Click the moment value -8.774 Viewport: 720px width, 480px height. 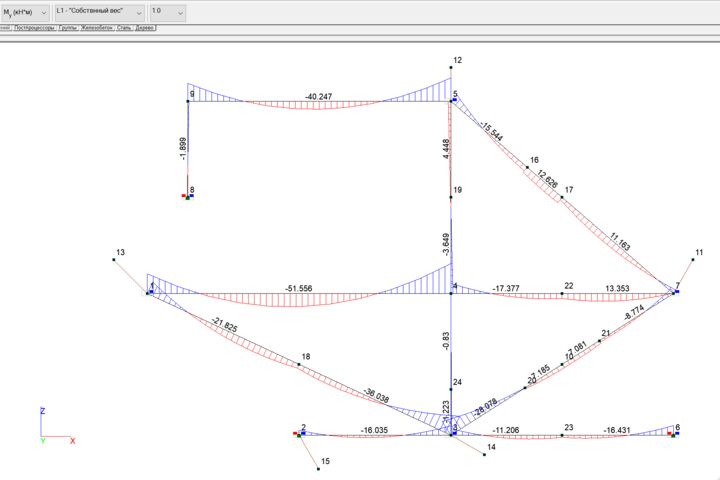tap(634, 312)
